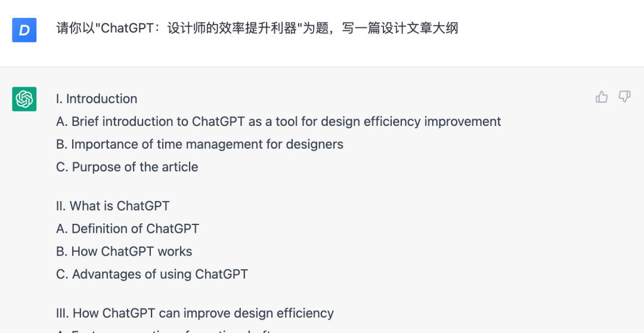Click the line 'I. Introduction'
The image size is (644, 333).
(x=97, y=98)
